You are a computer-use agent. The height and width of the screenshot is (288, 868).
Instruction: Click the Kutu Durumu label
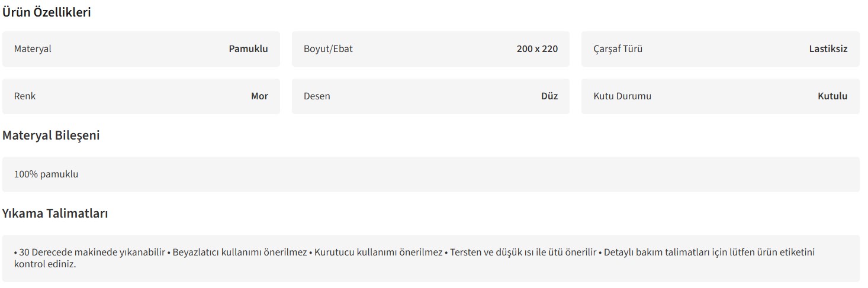622,96
